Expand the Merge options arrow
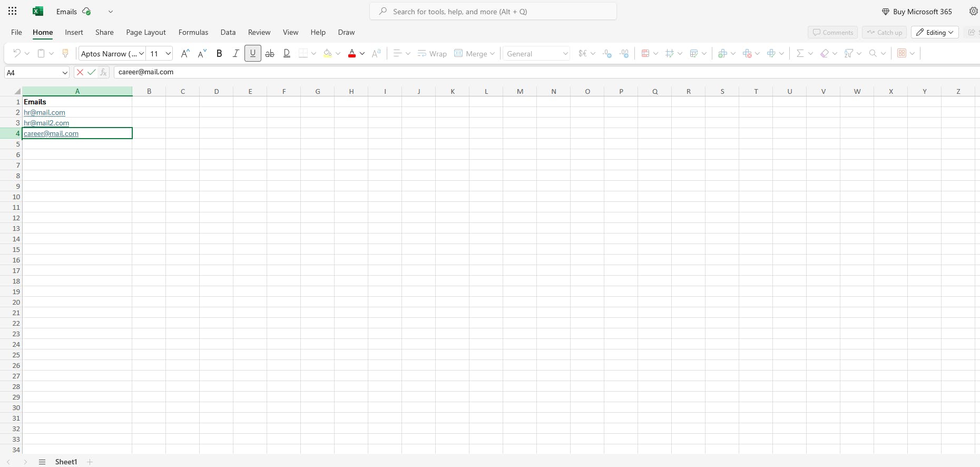Screen dimensions: 980x467 (493, 53)
